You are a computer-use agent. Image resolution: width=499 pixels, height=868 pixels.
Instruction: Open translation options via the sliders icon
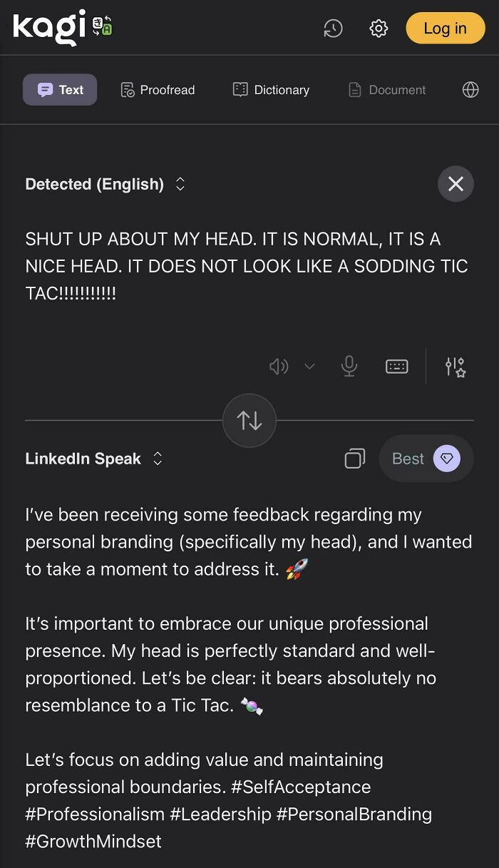(x=454, y=366)
